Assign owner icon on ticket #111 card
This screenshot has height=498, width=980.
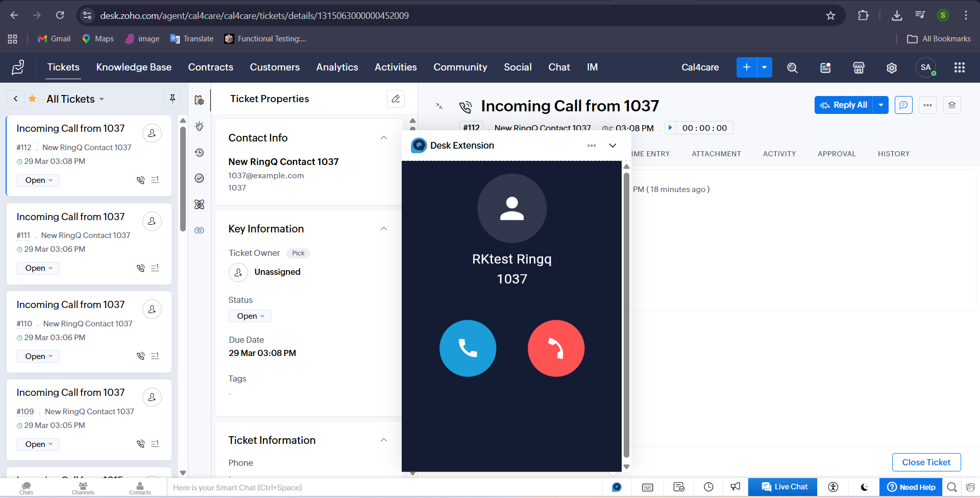pyautogui.click(x=152, y=221)
